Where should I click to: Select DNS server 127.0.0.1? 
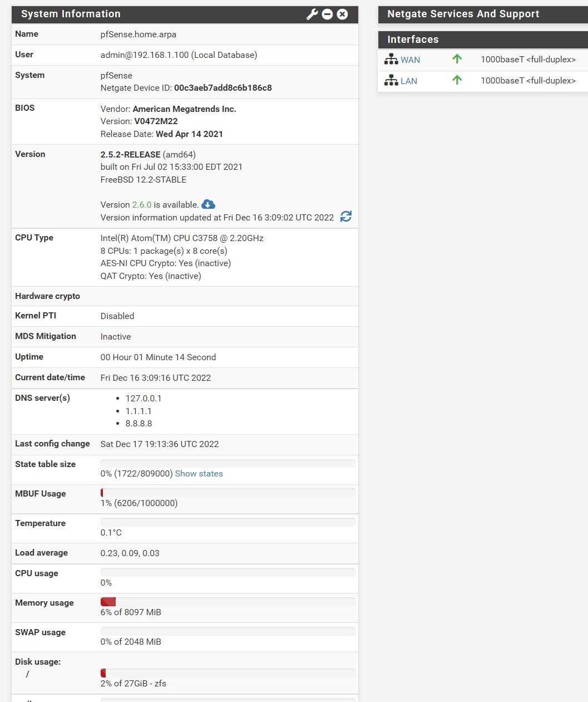(x=144, y=399)
